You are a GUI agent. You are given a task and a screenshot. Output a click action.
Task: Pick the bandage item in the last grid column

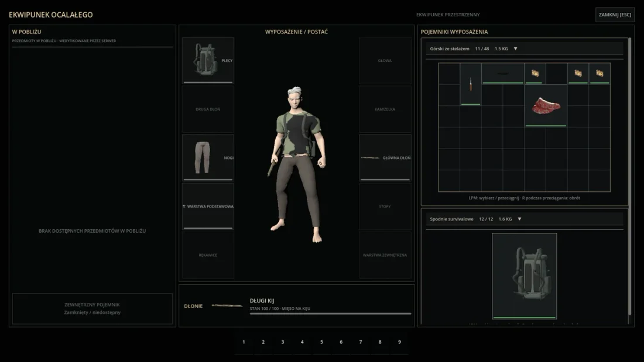pos(600,74)
